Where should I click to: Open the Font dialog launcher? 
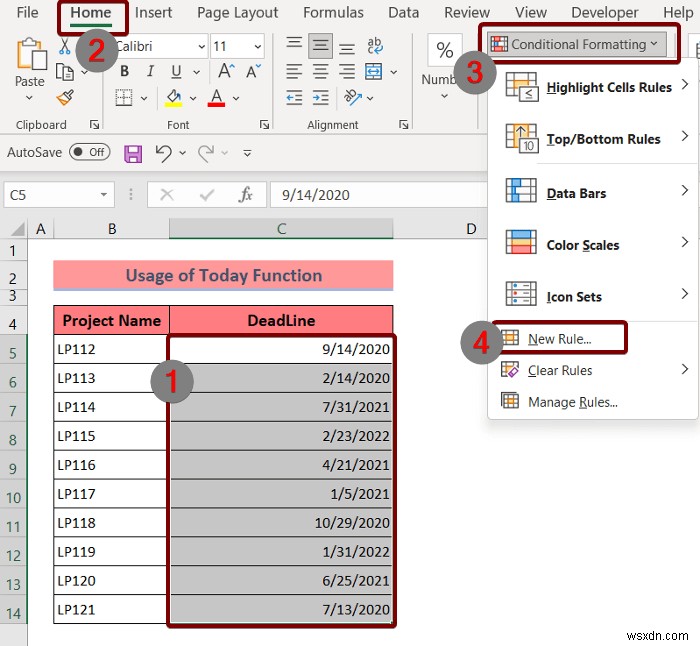pos(264,125)
